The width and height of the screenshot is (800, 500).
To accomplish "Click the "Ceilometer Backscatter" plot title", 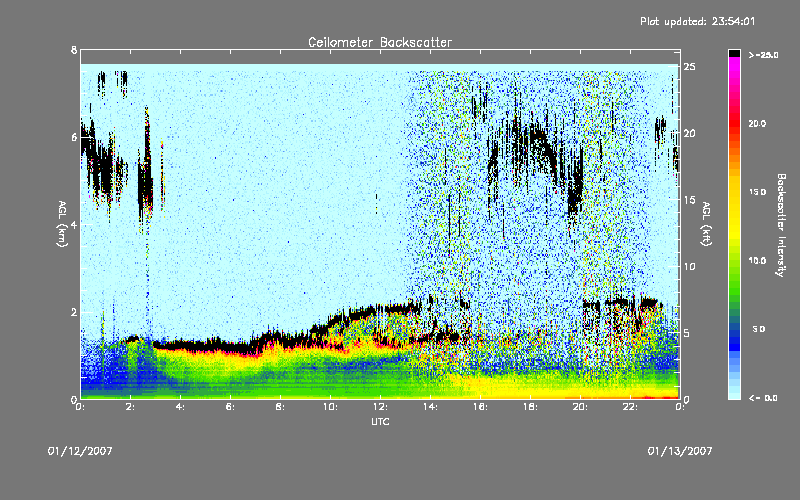I will (x=380, y=42).
